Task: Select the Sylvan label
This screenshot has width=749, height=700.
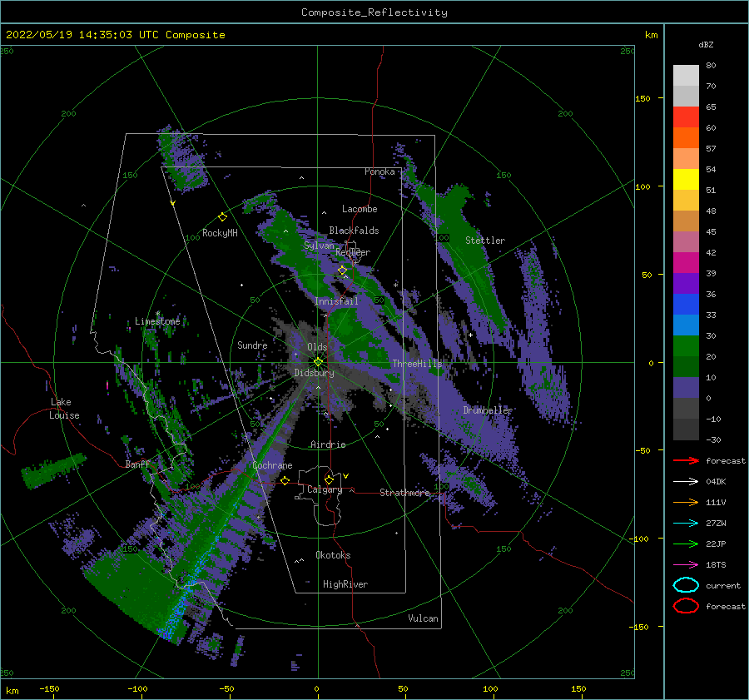Action: [x=319, y=246]
